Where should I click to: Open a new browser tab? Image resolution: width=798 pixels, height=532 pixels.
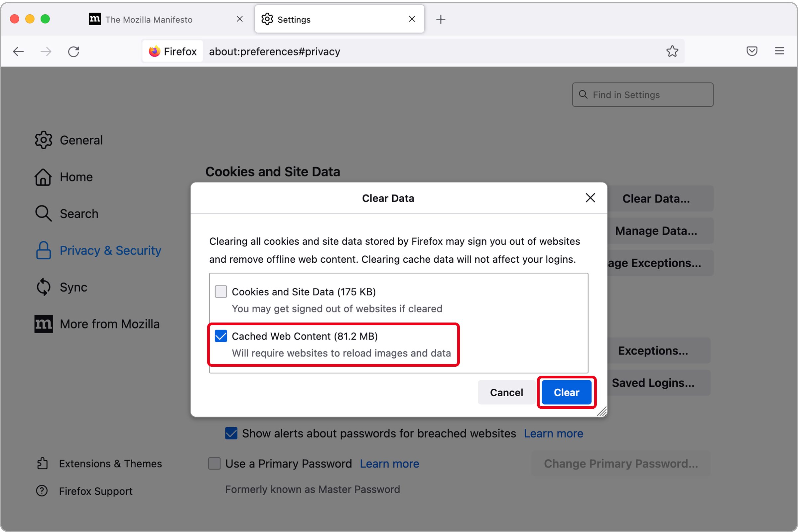coord(441,19)
